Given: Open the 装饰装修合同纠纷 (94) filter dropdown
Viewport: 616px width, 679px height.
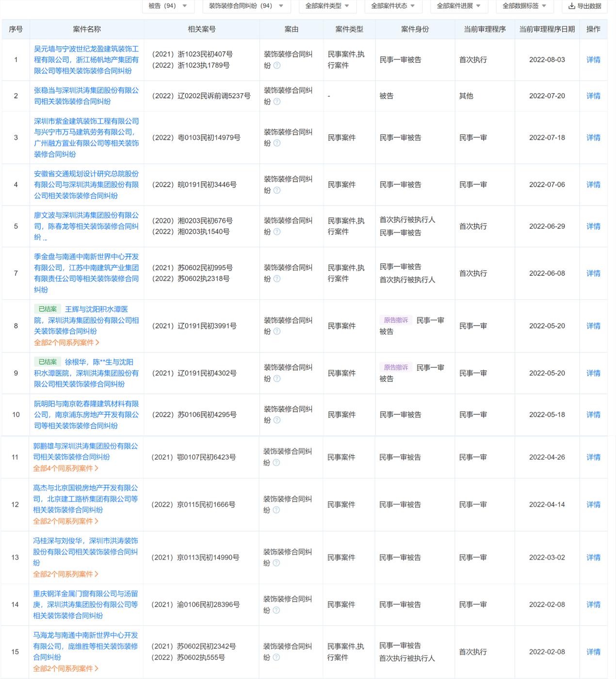Looking at the screenshot, I should pyautogui.click(x=246, y=6).
